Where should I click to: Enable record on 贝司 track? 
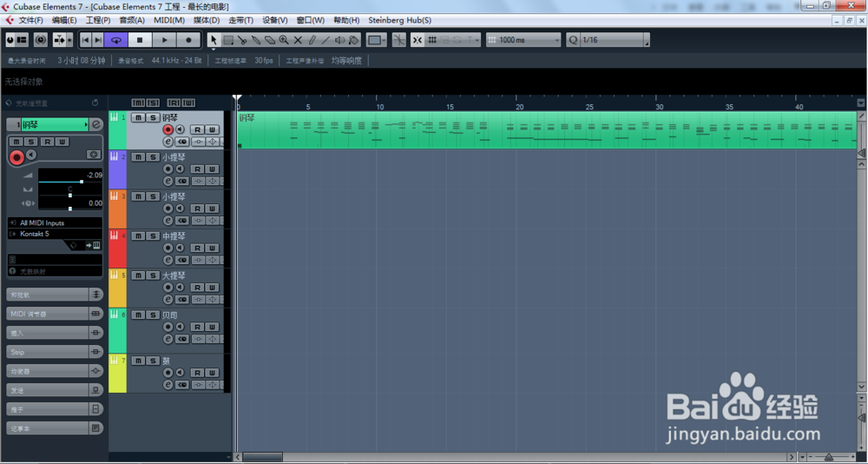(x=168, y=327)
